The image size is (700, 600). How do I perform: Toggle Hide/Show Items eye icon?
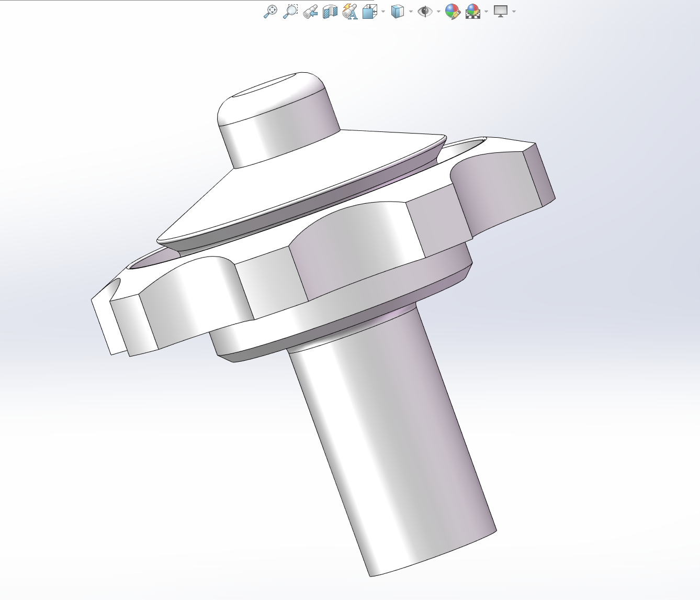tap(425, 12)
